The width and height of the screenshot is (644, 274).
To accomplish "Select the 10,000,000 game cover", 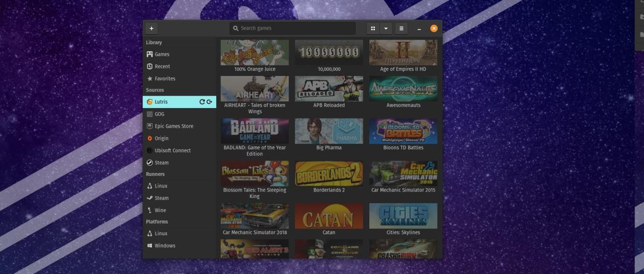I will 329,52.
